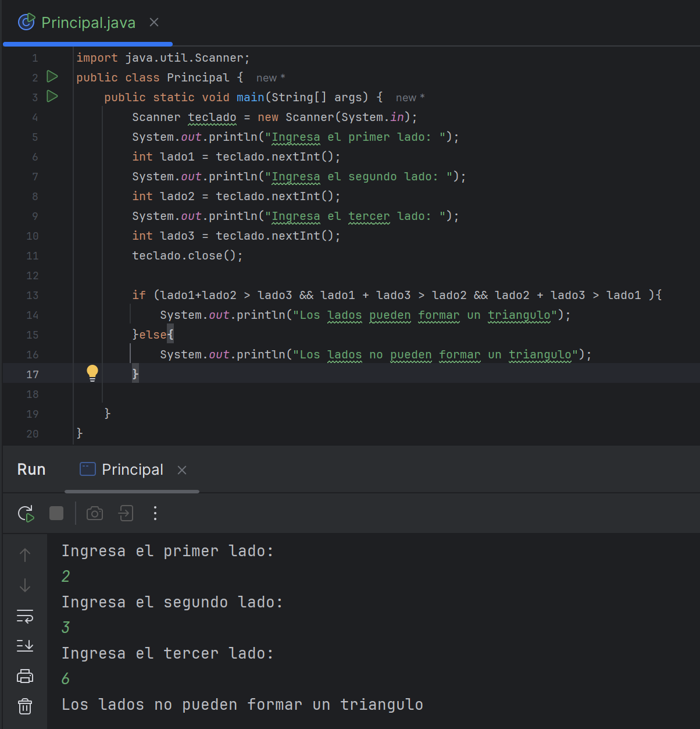The height and width of the screenshot is (729, 700).
Task: Click the 'lado2' variable on line 8
Action: tap(177, 197)
